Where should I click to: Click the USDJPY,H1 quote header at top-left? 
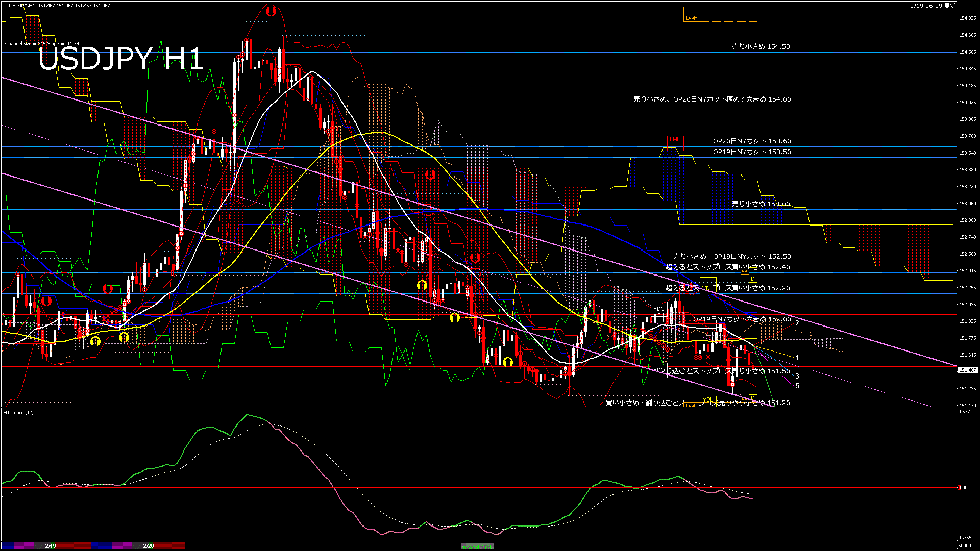[59, 6]
